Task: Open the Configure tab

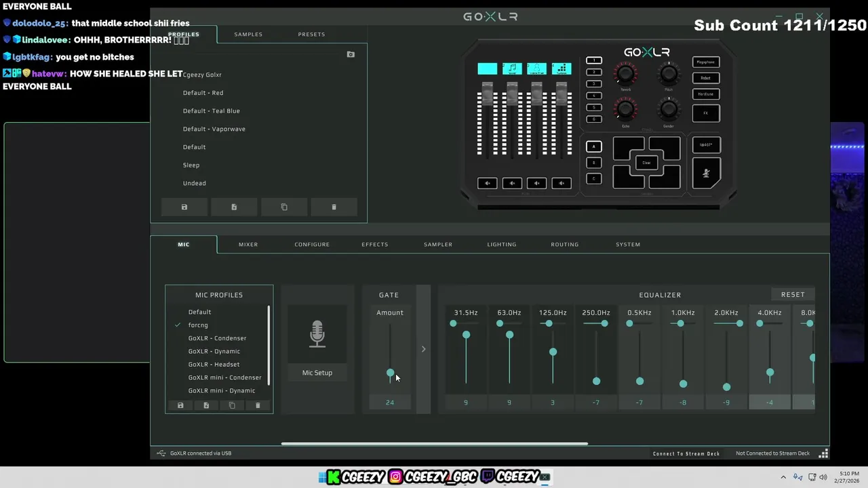Action: click(x=312, y=244)
